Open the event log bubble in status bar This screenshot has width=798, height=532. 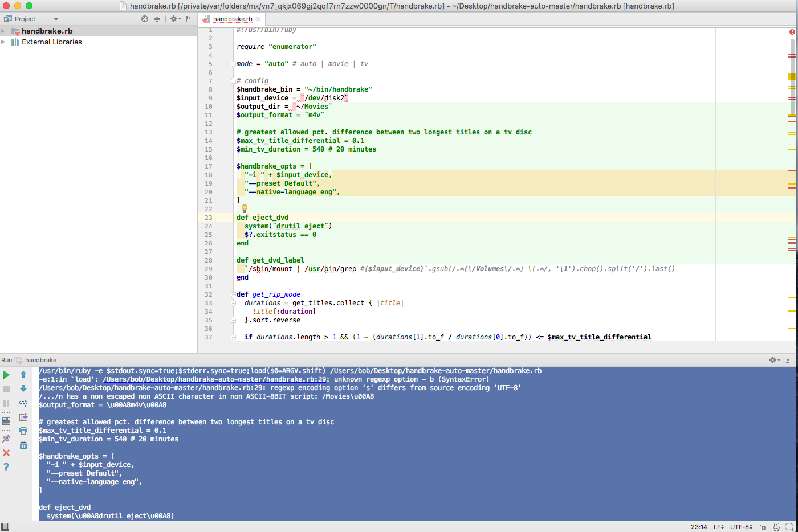point(789,527)
